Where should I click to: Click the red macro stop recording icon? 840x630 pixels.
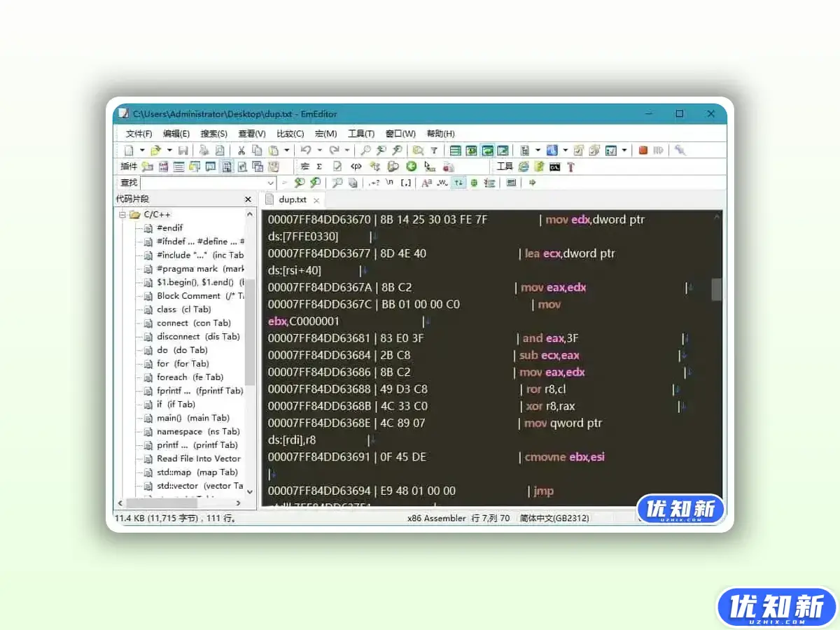(643, 150)
